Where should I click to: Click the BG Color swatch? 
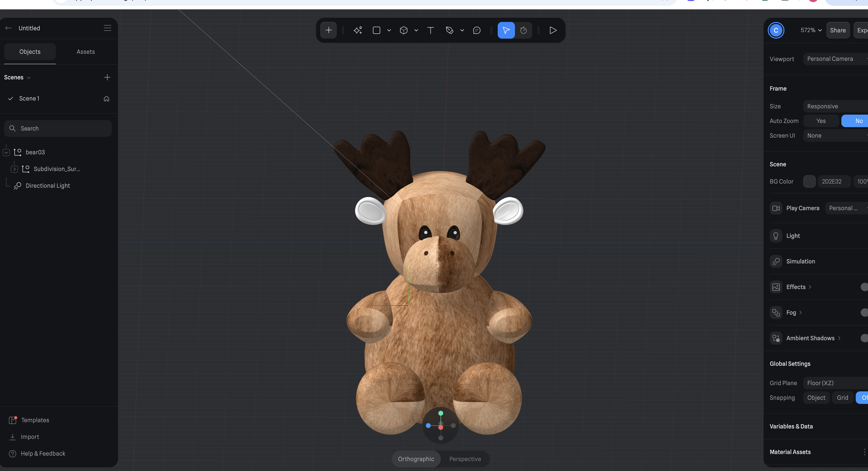(x=809, y=181)
